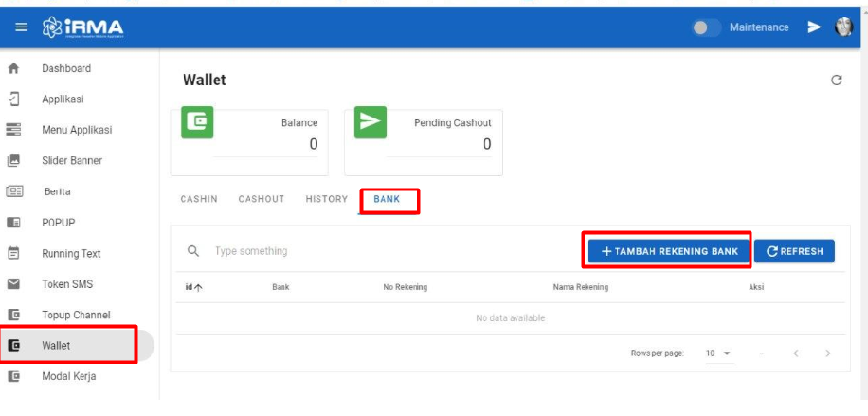Image resolution: width=868 pixels, height=416 pixels.
Task: Open the rows per page dropdown
Action: 719,353
